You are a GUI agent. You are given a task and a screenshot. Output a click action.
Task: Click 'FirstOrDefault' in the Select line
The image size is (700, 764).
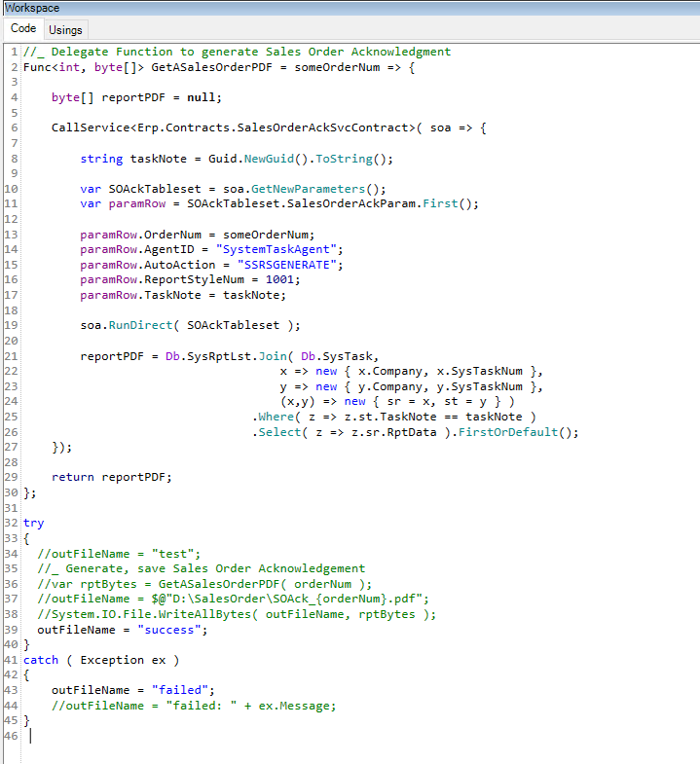[x=508, y=432]
